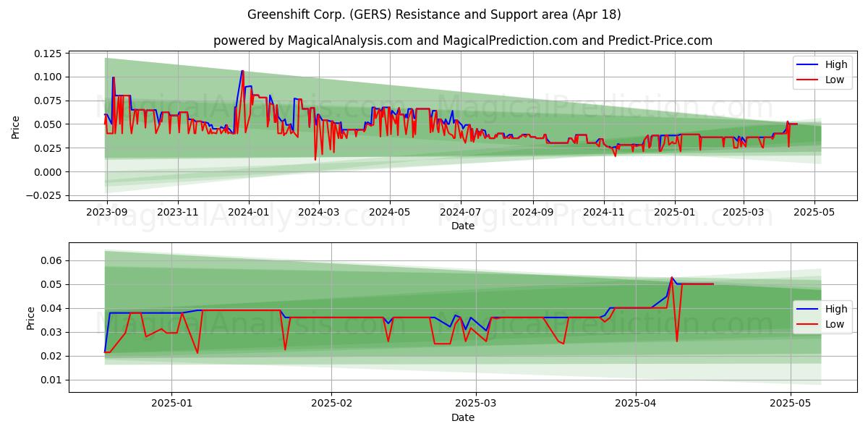Click the lower chart's 'Date' x-axis label
Image resolution: width=868 pixels, height=434 pixels.
click(463, 417)
